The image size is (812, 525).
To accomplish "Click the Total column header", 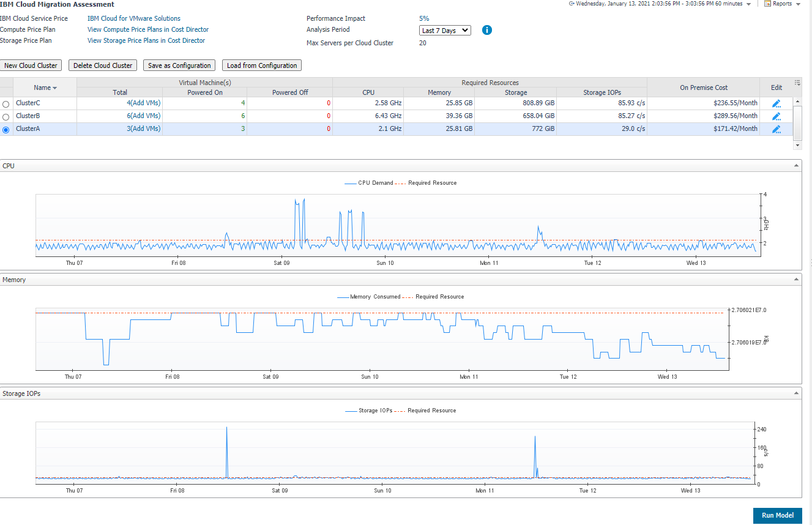I will [x=120, y=92].
